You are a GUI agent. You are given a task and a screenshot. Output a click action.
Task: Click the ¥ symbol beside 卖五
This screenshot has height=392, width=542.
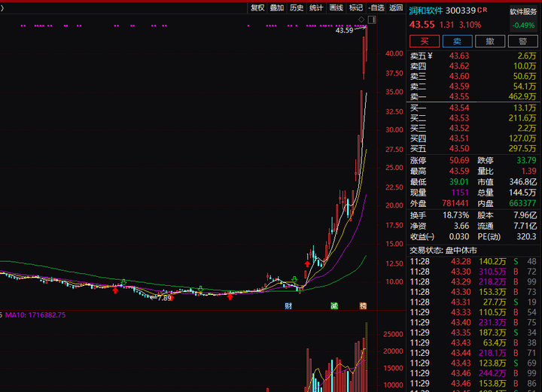(430, 55)
